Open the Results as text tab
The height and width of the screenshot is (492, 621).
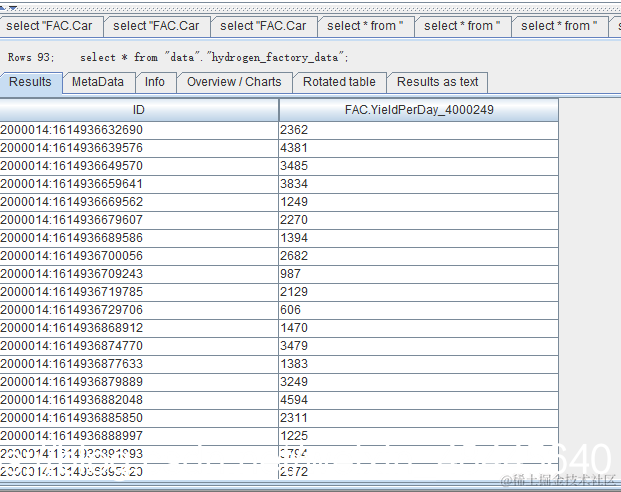coord(438,82)
